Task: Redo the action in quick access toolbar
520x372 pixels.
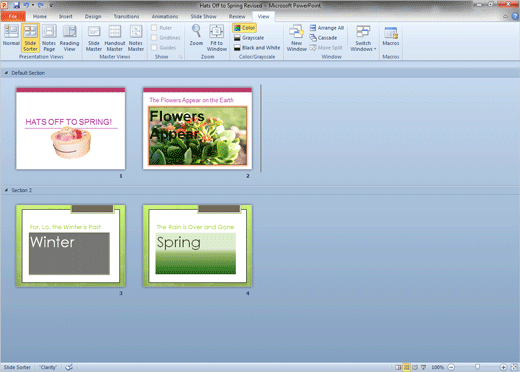Action: [x=41, y=5]
